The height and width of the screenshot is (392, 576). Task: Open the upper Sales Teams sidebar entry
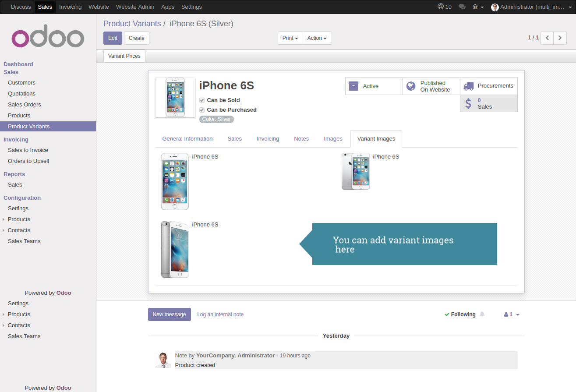tap(24, 241)
